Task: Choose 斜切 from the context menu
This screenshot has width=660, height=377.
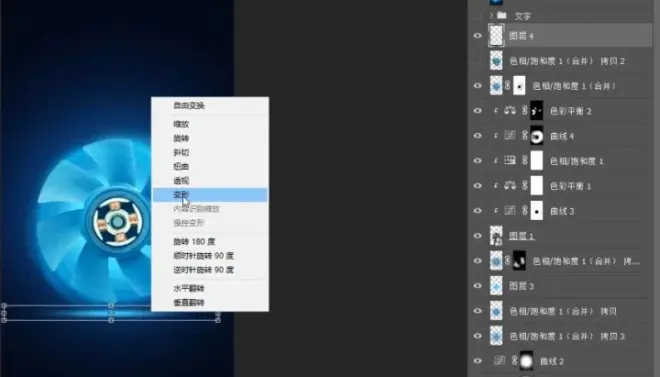Action: [210, 152]
